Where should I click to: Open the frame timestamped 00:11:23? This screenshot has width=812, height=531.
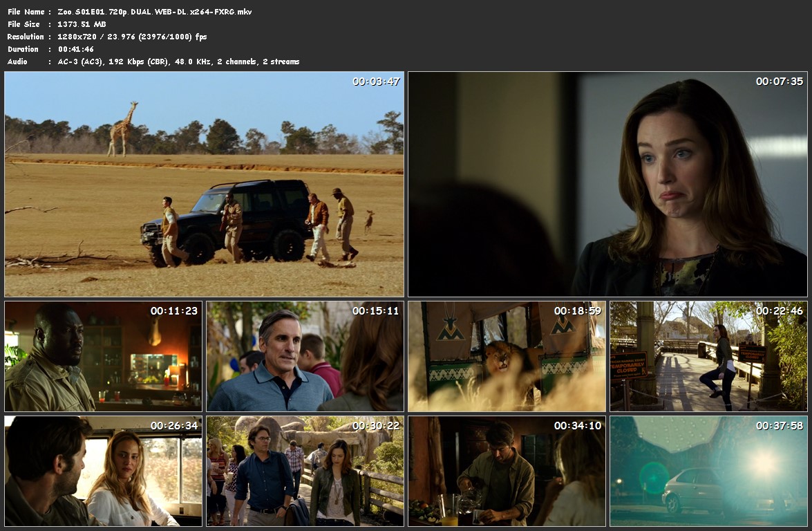103,356
